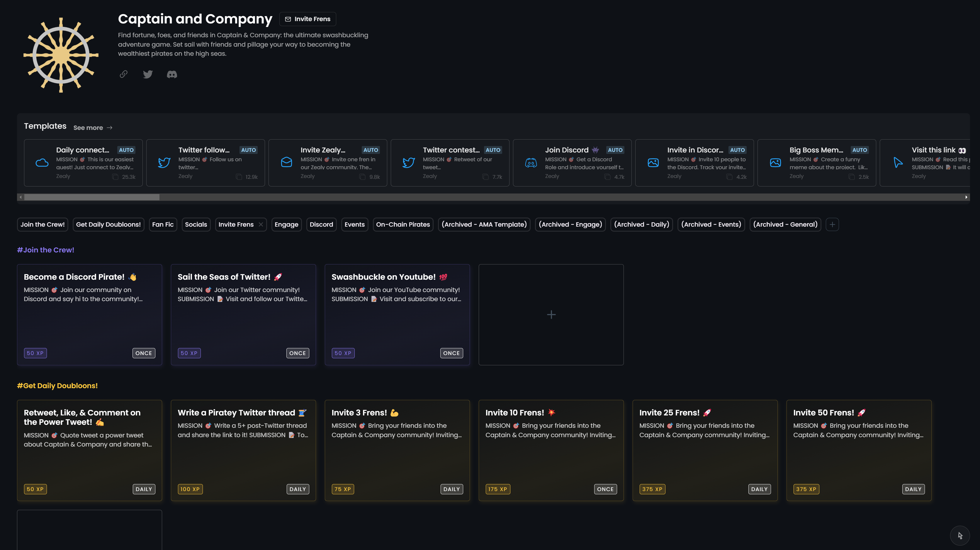Open the #Join the Crew! section heading
Image resolution: width=980 pixels, height=550 pixels.
pos(46,250)
